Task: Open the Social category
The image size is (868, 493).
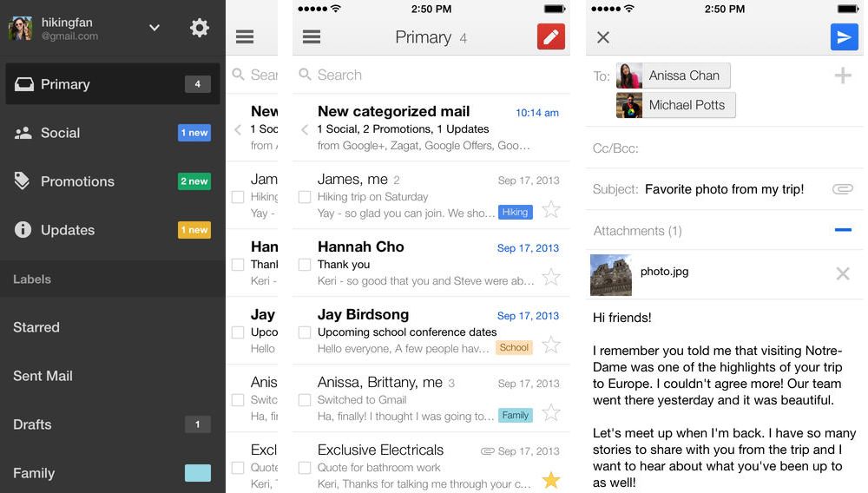Action: [61, 133]
